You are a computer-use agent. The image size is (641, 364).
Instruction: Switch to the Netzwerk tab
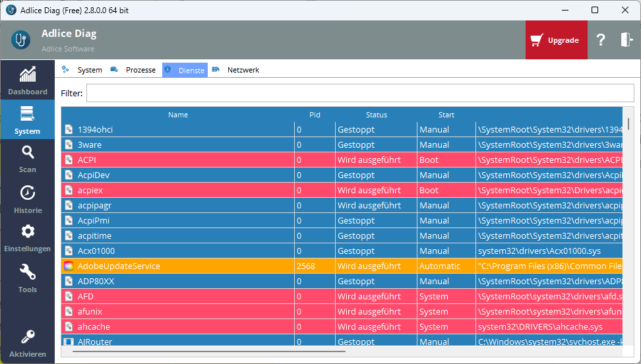click(236, 70)
